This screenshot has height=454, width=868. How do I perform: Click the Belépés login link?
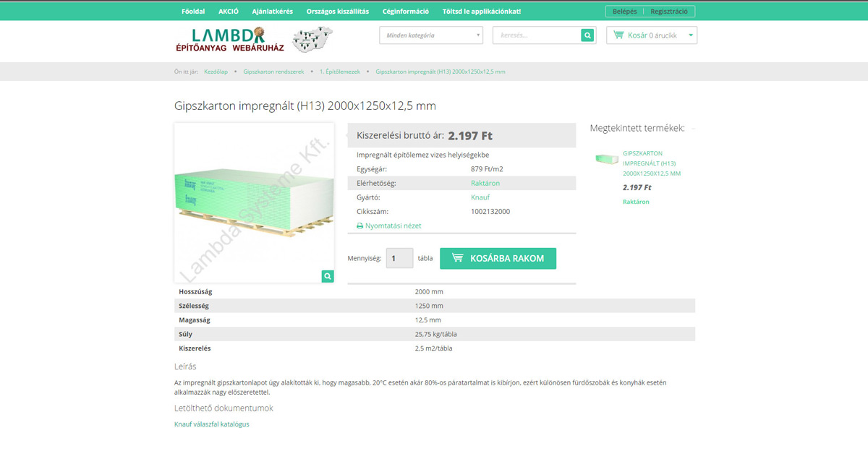625,12
